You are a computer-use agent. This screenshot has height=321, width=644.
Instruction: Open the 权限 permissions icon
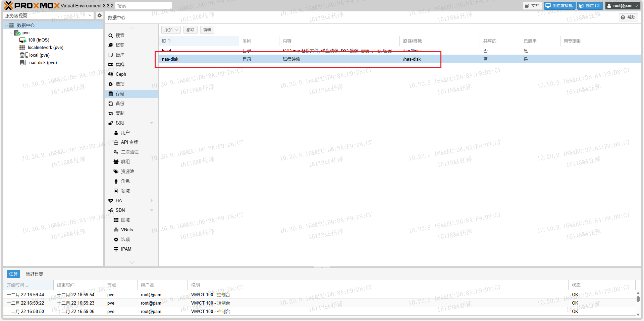(111, 123)
